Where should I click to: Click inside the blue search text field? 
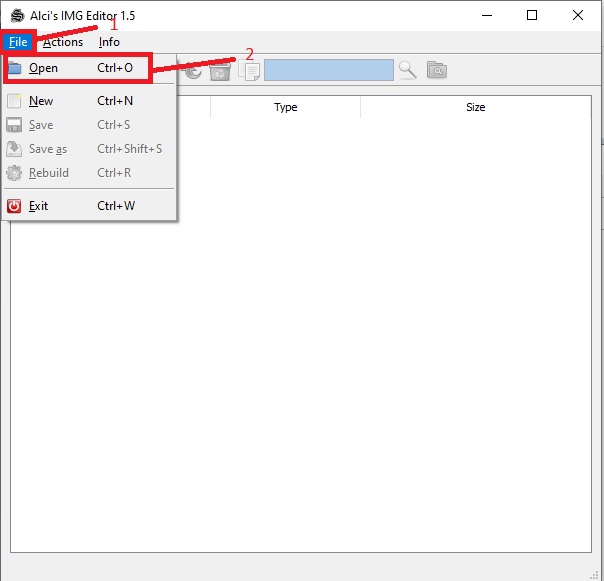pyautogui.click(x=329, y=70)
